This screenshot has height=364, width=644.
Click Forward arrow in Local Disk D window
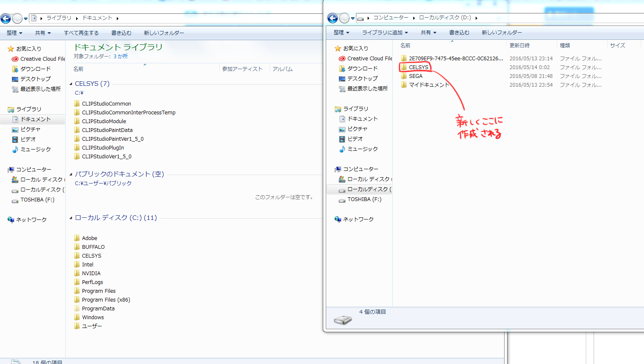pos(344,18)
